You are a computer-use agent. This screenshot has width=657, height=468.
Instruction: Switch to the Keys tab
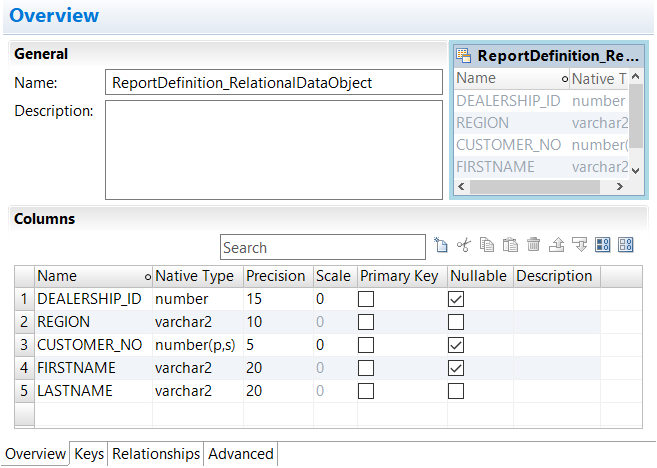click(x=89, y=454)
